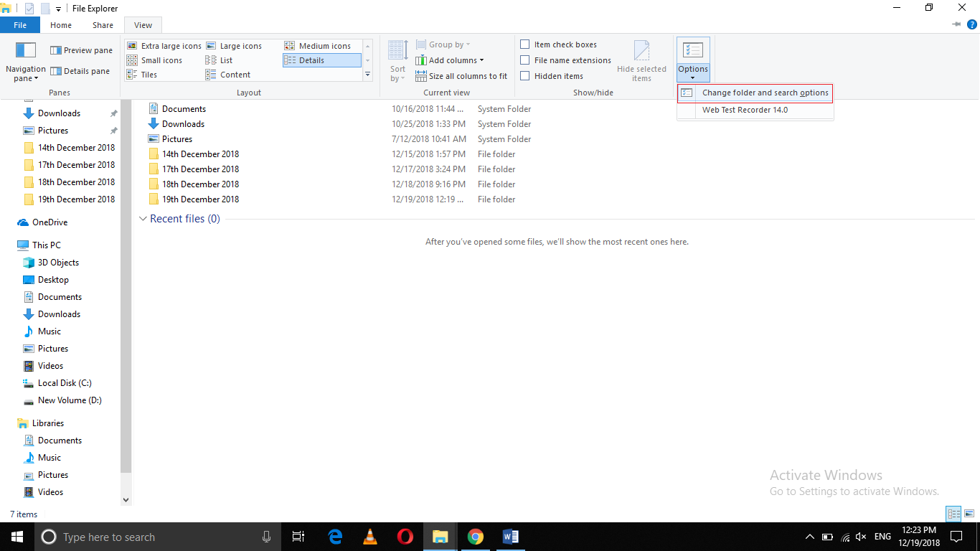Open Quick Access Toolbar customize arrow
This screenshot has height=551, width=980.
(x=58, y=9)
